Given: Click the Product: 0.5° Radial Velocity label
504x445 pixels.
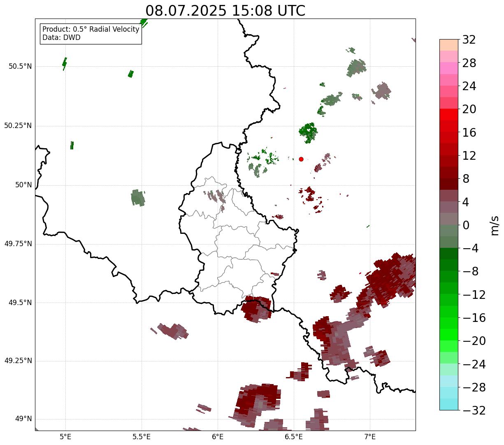Looking at the screenshot, I should pyautogui.click(x=91, y=30).
